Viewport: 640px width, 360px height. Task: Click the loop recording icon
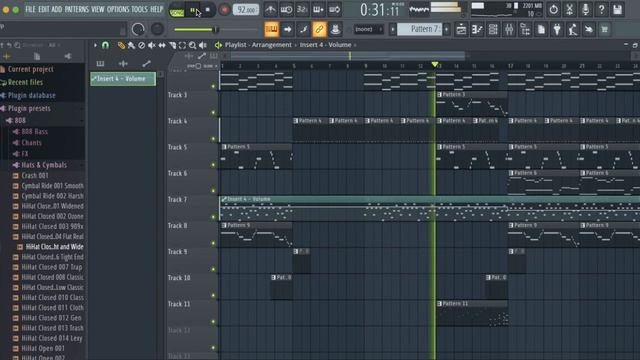[x=334, y=9]
